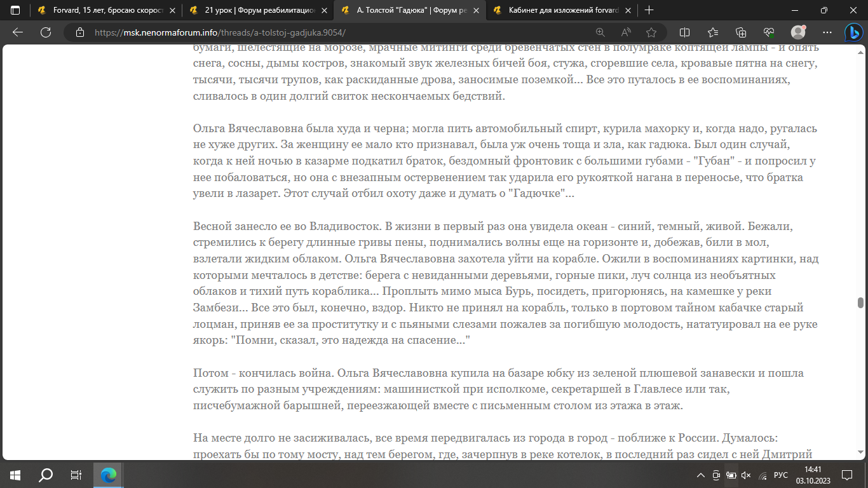This screenshot has height=488, width=868.
Task: Open the Collections panel
Action: click(740, 32)
